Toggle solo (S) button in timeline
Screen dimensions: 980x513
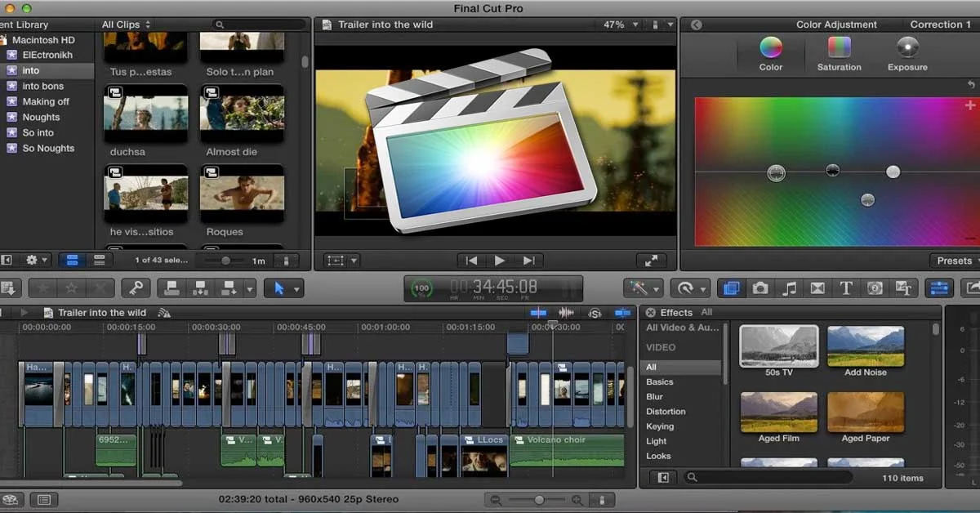[x=595, y=313]
